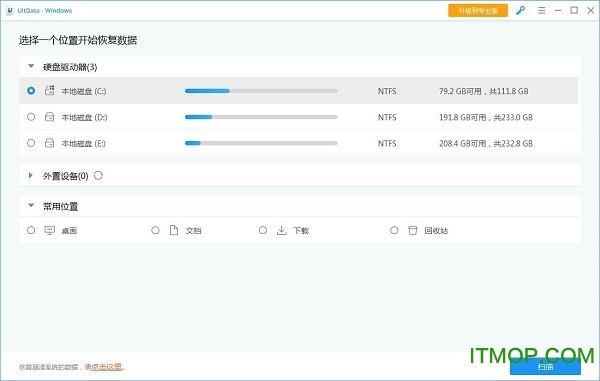Select the local disk (C:) radio button
The width and height of the screenshot is (600, 381).
tap(31, 91)
